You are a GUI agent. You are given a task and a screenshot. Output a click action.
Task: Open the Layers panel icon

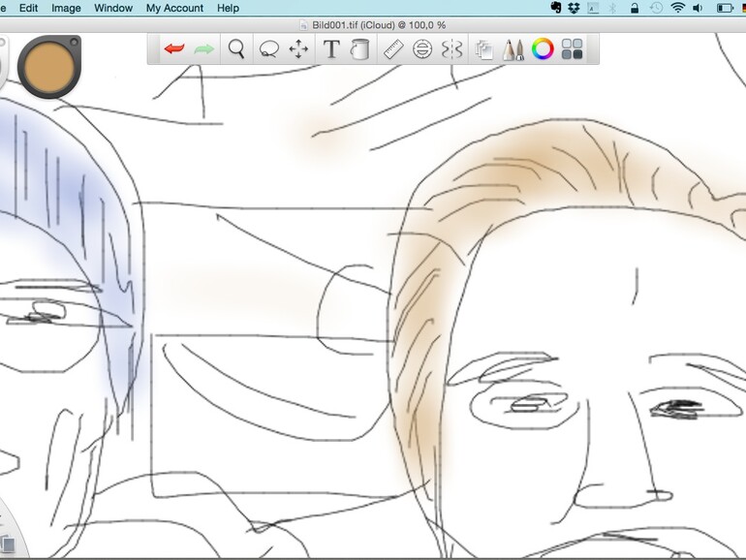(484, 49)
